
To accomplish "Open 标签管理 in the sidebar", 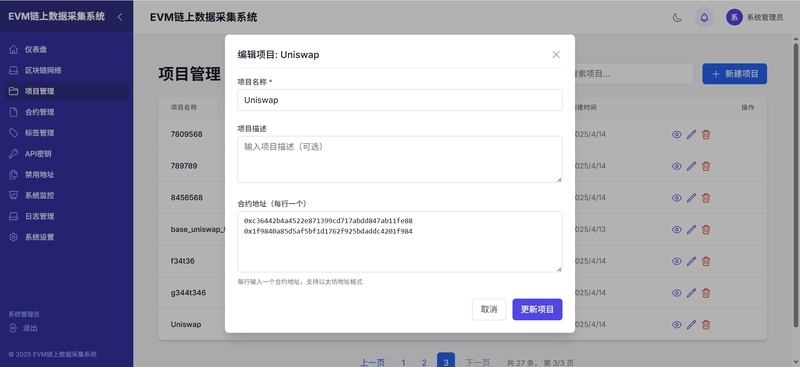I will click(66, 133).
